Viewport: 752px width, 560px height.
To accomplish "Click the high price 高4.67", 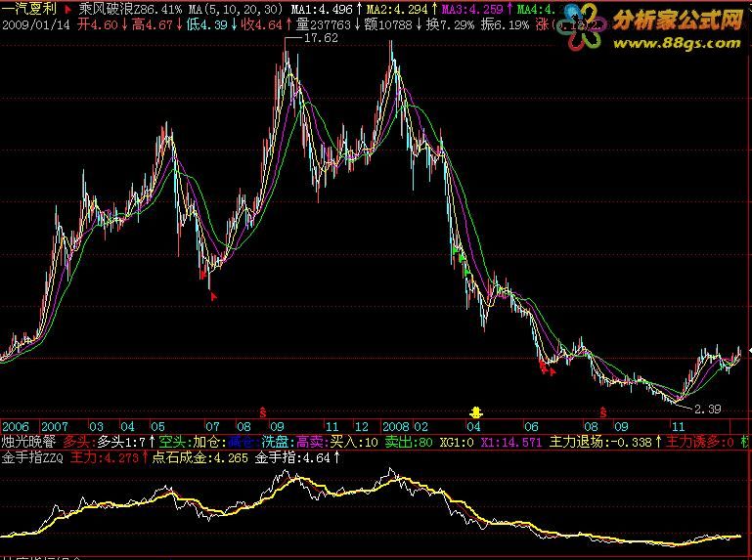I will tap(153, 24).
